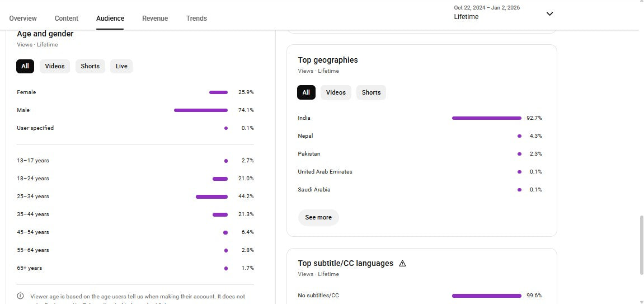The image size is (644, 304).
Task: Click the India percentage bar
Action: pos(486,118)
